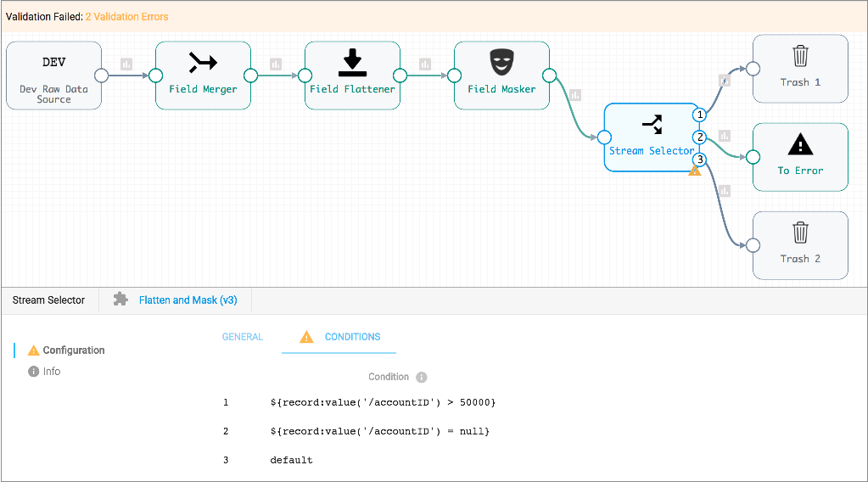Click the To Error warning triangle icon
Viewport: 868px width, 482px height.
point(800,145)
